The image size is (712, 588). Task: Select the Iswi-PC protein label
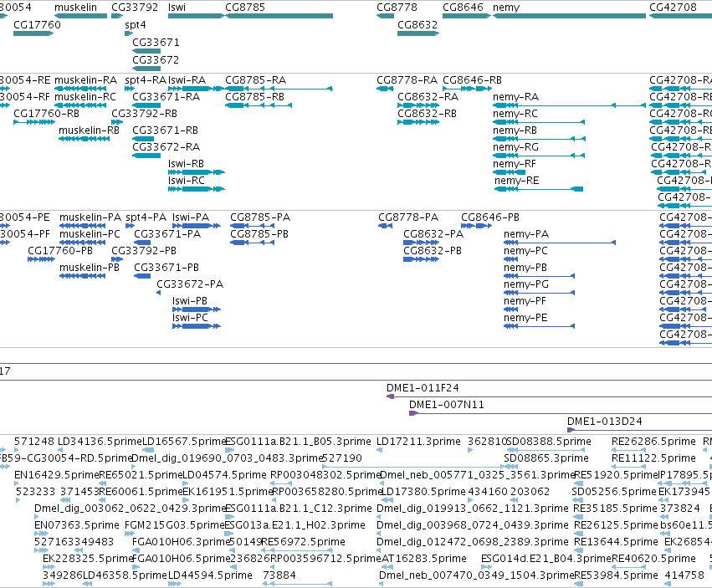[190, 319]
